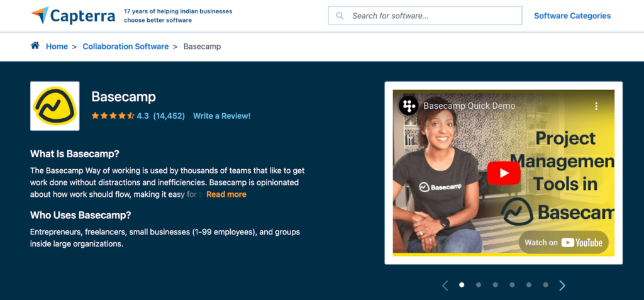Image resolution: width=644 pixels, height=300 pixels.
Task: Click Write a Review! link
Action: point(222,116)
